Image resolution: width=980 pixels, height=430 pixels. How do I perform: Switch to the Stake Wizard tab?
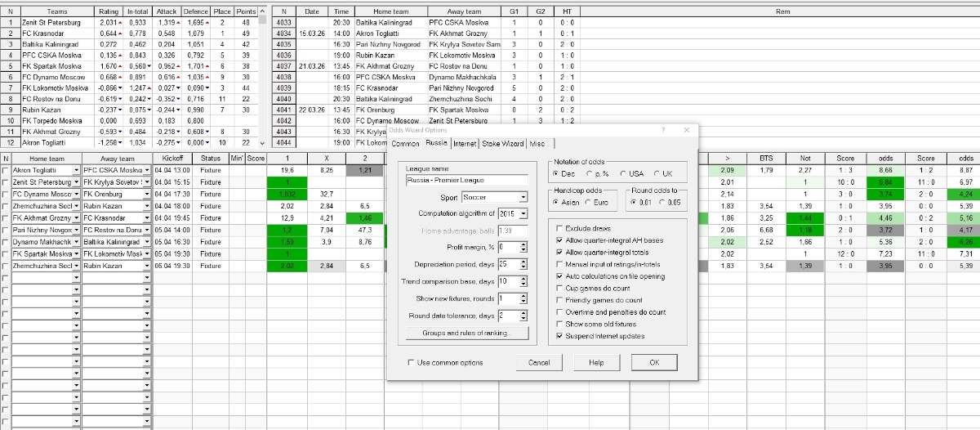[503, 144]
